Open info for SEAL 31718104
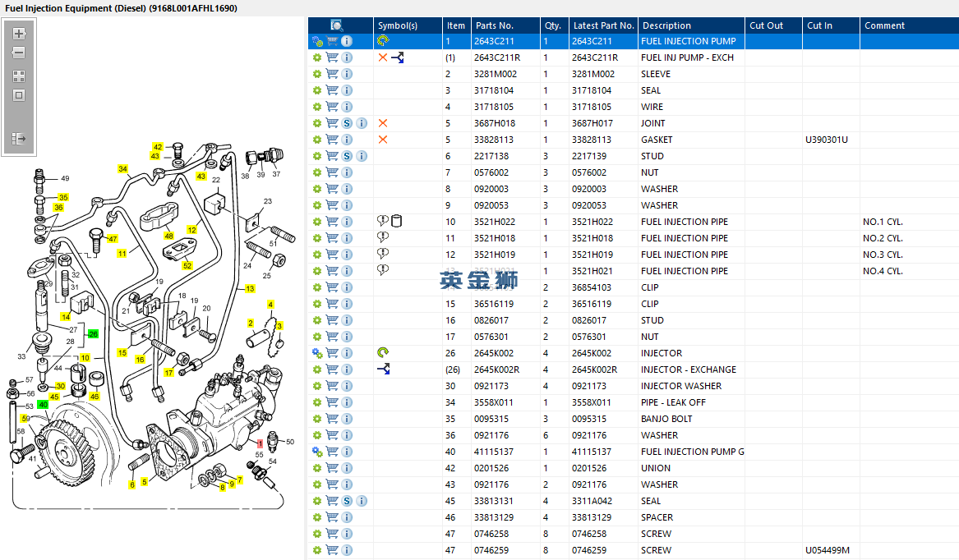This screenshot has width=959, height=560. (347, 90)
